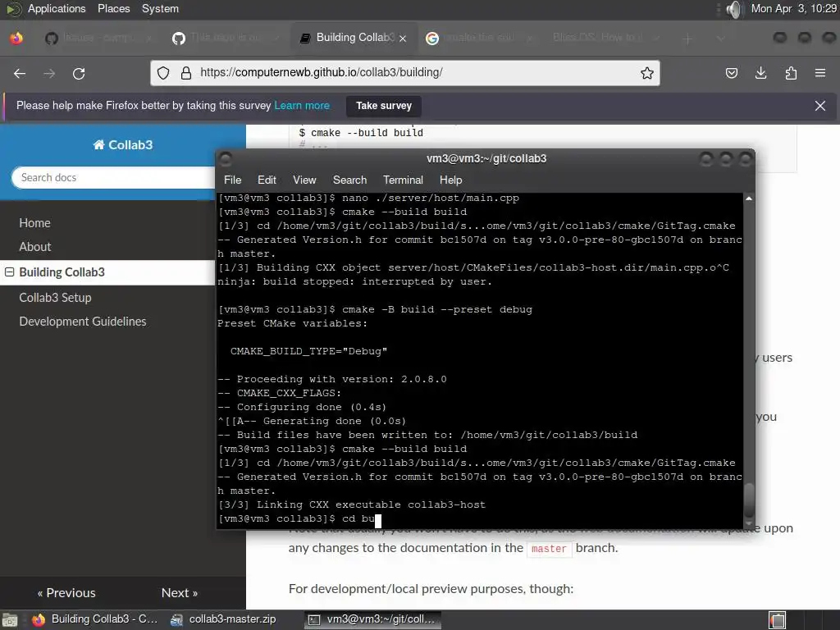Viewport: 840px width, 630px height.
Task: Open the Collab3 Setup page
Action: [x=55, y=297]
